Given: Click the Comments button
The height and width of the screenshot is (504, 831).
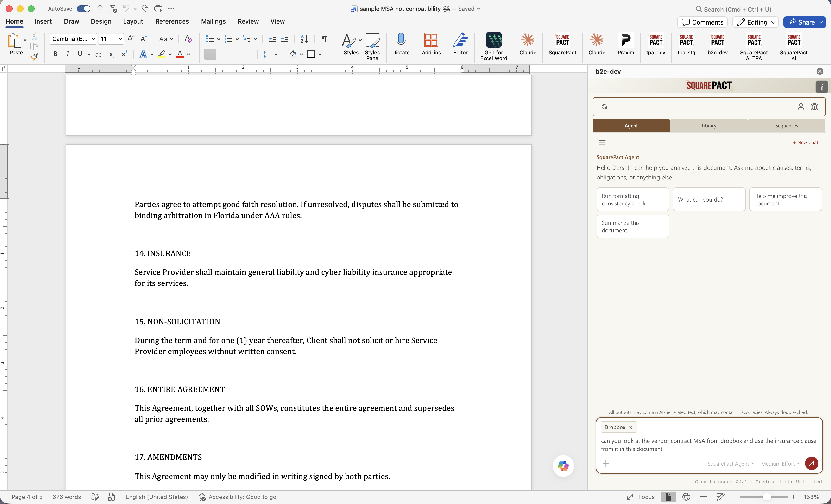Looking at the screenshot, I should click(703, 22).
